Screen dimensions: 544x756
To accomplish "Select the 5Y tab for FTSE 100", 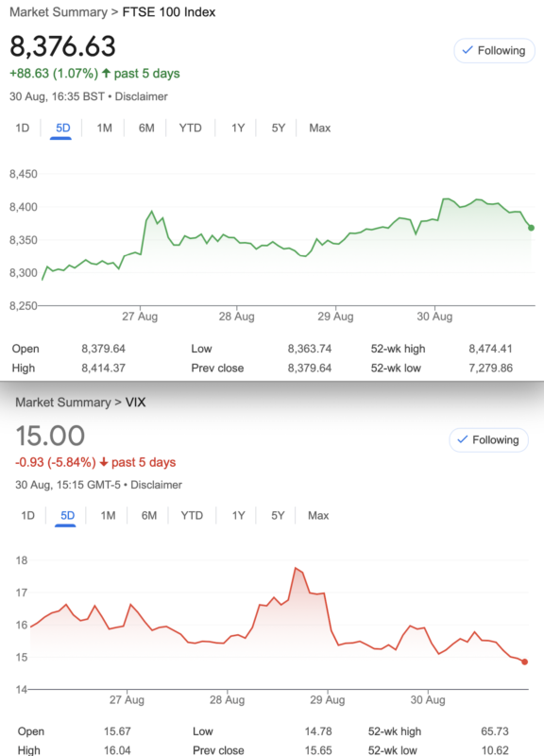I will 278,128.
